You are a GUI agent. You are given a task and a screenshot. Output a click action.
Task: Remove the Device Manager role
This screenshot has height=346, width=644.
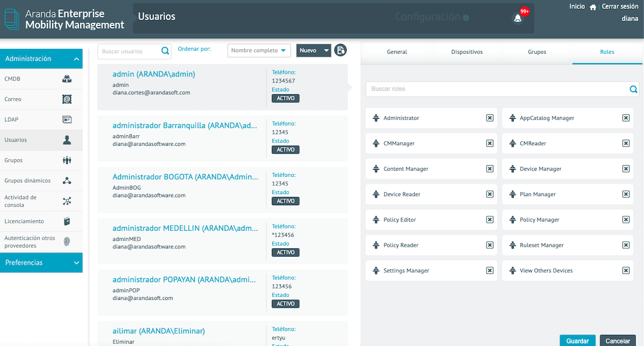(626, 169)
